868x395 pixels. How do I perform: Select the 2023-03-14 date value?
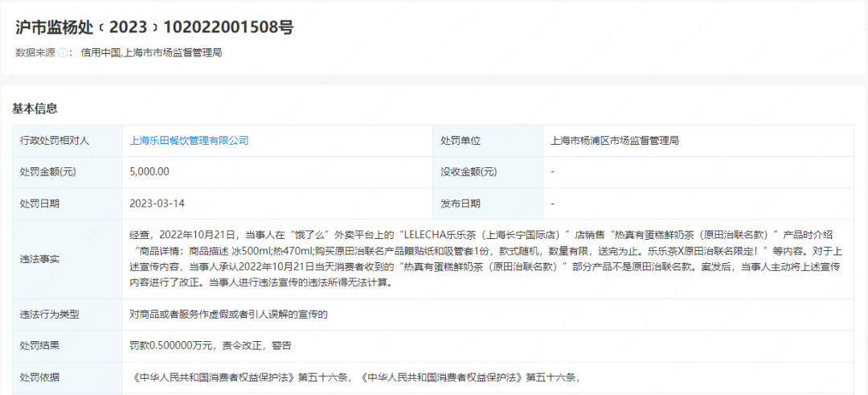click(x=157, y=204)
